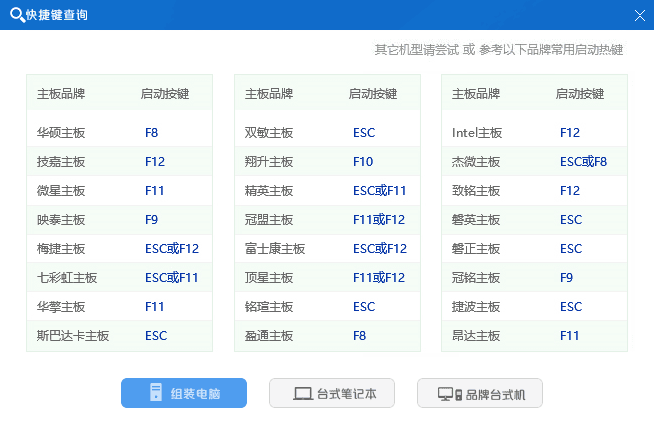Click the desktop tower icon on 组装电脑 button
Screen dimensions: 654x426
click(156, 393)
